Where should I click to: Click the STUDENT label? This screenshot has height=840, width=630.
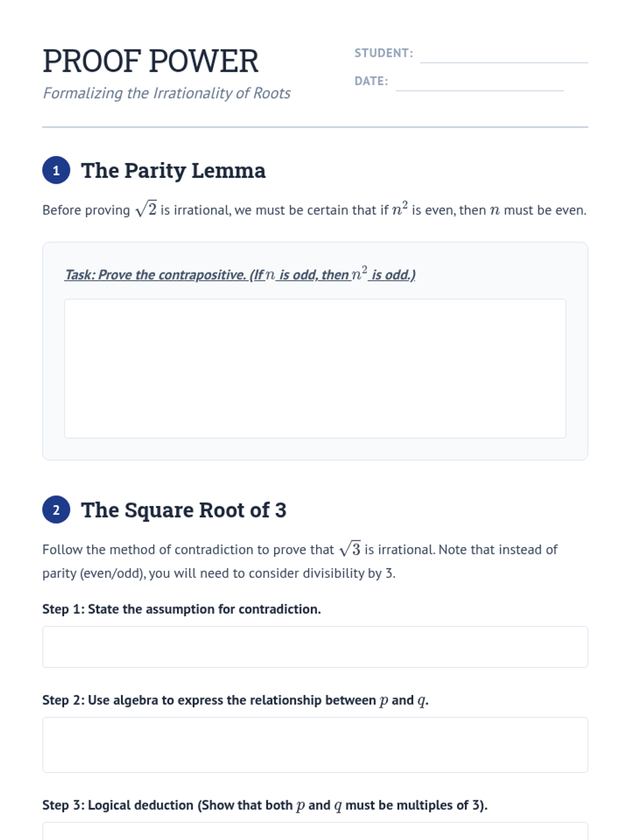pos(384,53)
